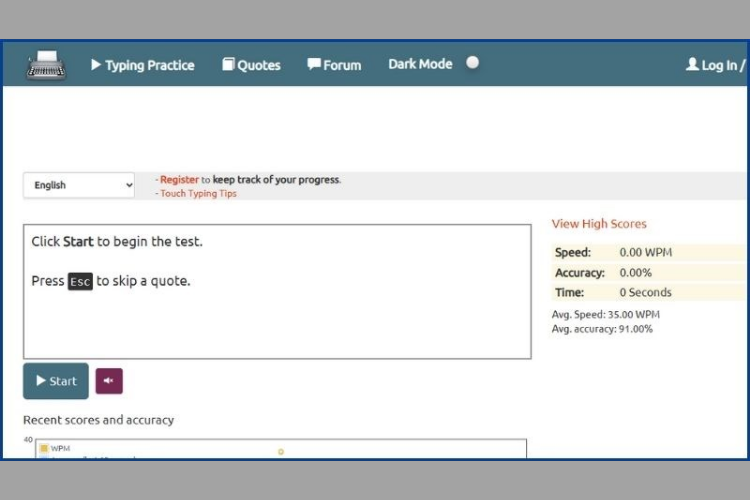Open the Quotes page
This screenshot has height=500, width=750.
tap(251, 65)
